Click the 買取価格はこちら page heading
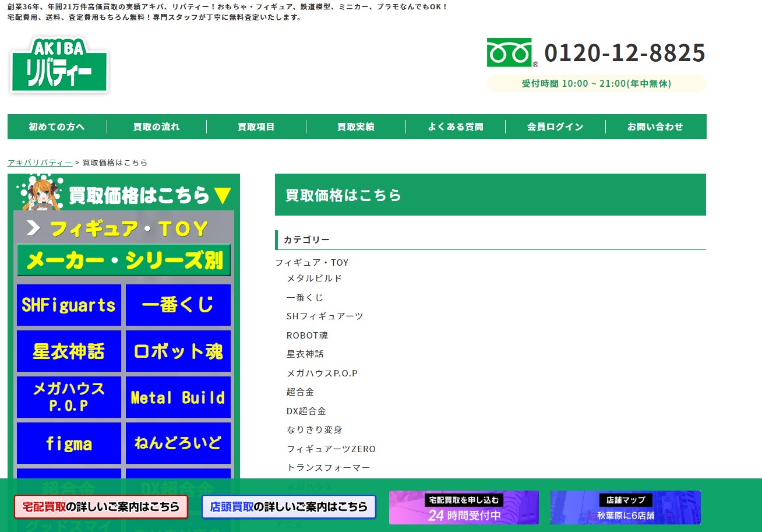Viewport: 762px width, 532px height. pyautogui.click(x=344, y=195)
